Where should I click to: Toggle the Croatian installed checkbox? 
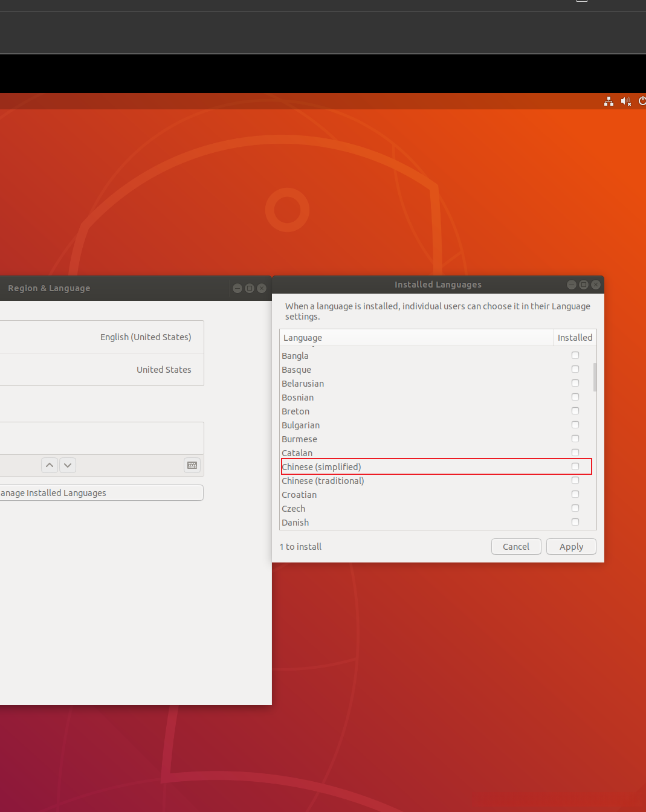pos(575,494)
